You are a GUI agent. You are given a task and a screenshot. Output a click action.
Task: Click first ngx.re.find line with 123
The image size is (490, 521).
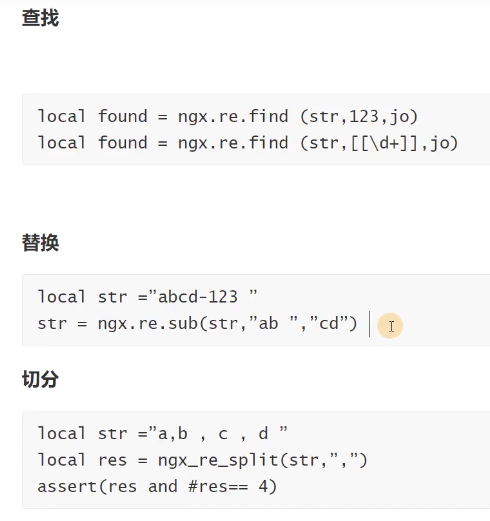coord(228,117)
